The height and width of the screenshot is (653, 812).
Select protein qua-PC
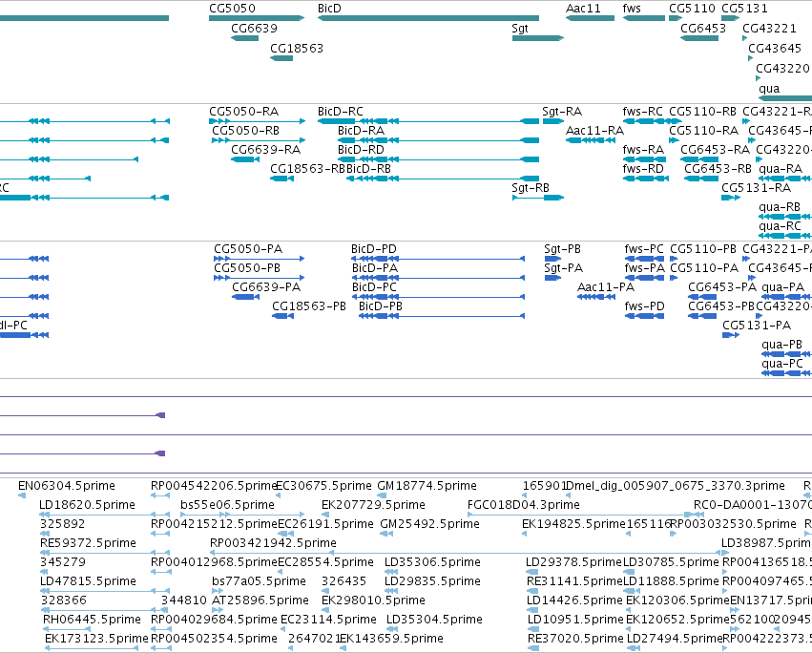[786, 373]
